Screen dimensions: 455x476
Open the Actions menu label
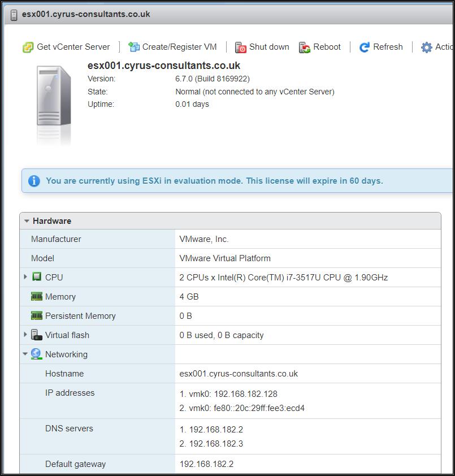pos(444,47)
